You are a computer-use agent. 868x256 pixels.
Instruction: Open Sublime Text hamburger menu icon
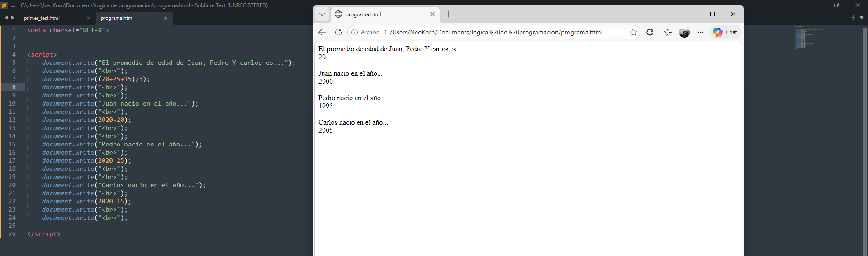click(x=13, y=5)
